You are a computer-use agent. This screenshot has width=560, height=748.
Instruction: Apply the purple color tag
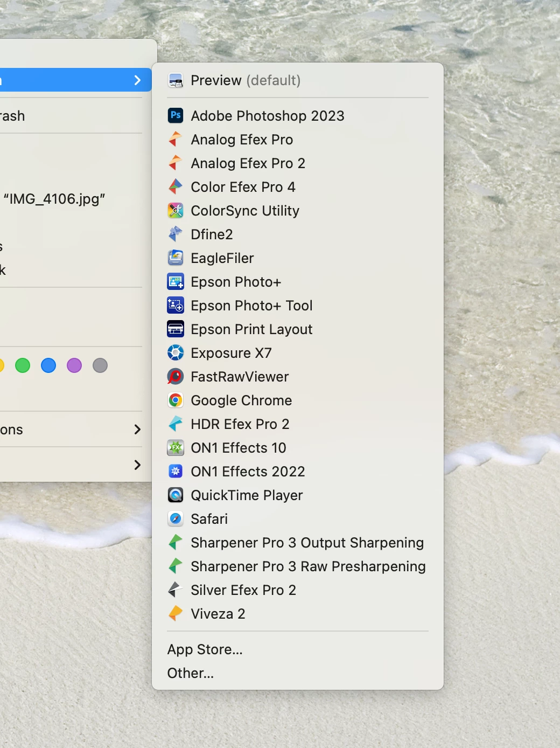point(74,365)
